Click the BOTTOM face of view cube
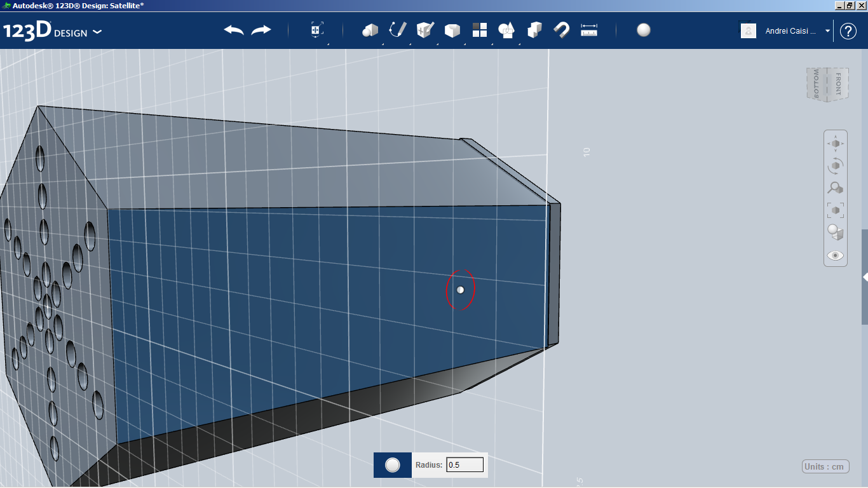This screenshot has height=488, width=868. pos(817,83)
